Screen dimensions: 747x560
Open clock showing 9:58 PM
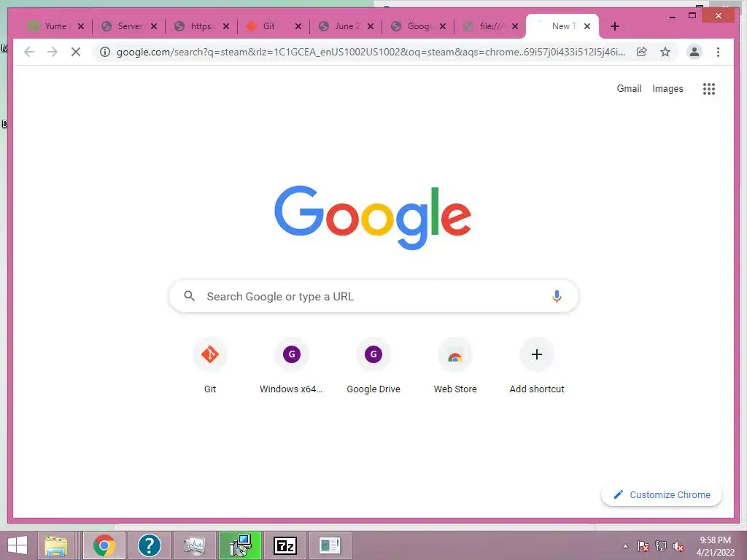point(715,546)
